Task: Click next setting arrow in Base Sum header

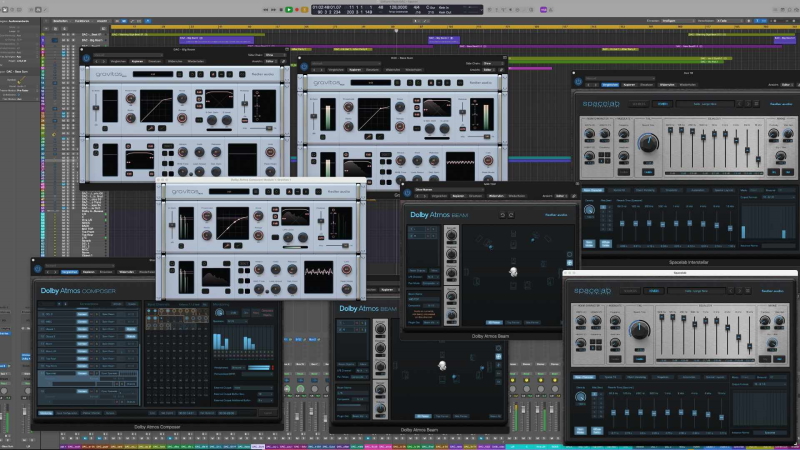Action: (x=322, y=70)
